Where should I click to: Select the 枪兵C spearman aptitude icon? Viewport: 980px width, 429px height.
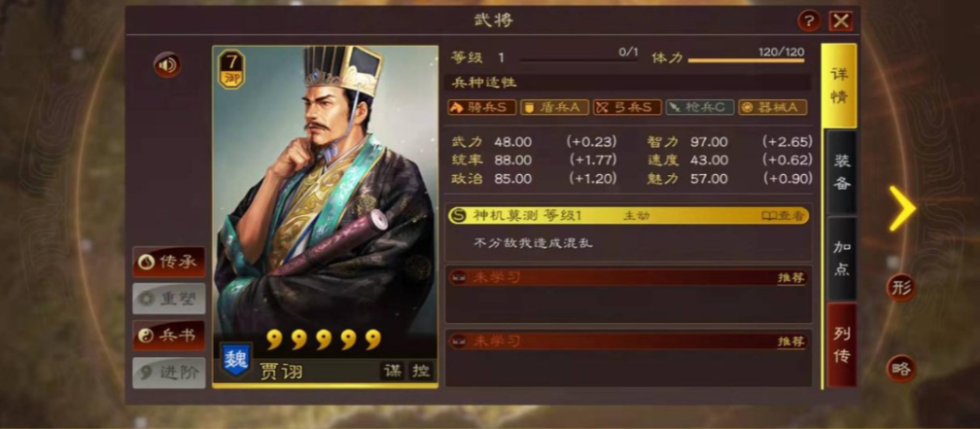[700, 108]
